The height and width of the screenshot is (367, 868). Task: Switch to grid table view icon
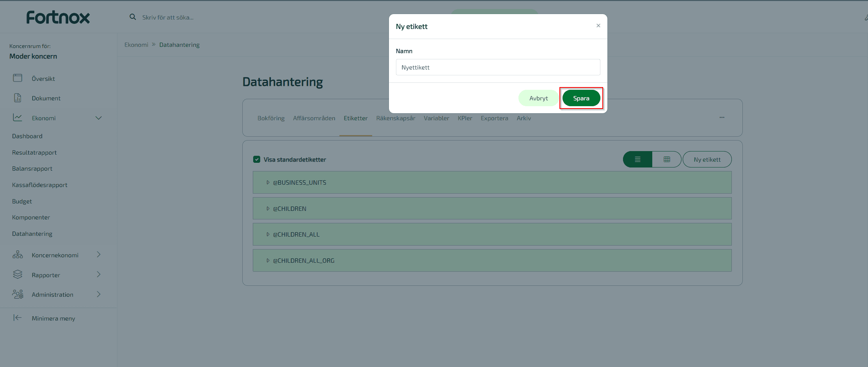[667, 159]
